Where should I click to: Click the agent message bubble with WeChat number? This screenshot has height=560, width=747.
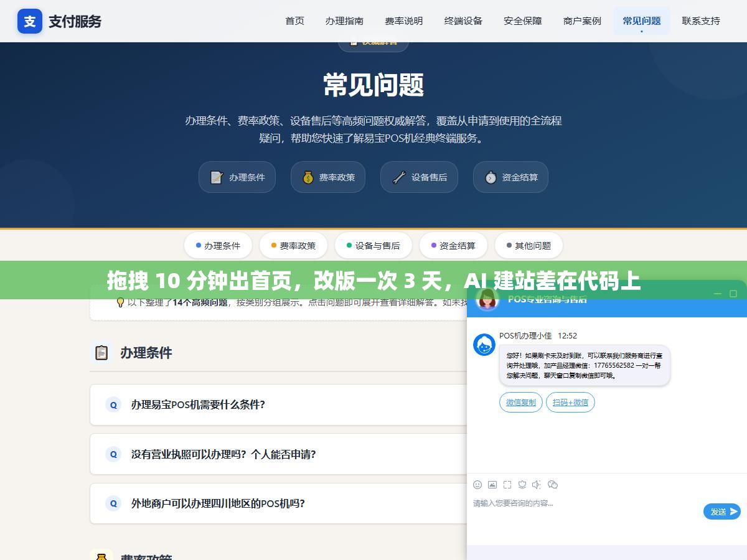(585, 366)
